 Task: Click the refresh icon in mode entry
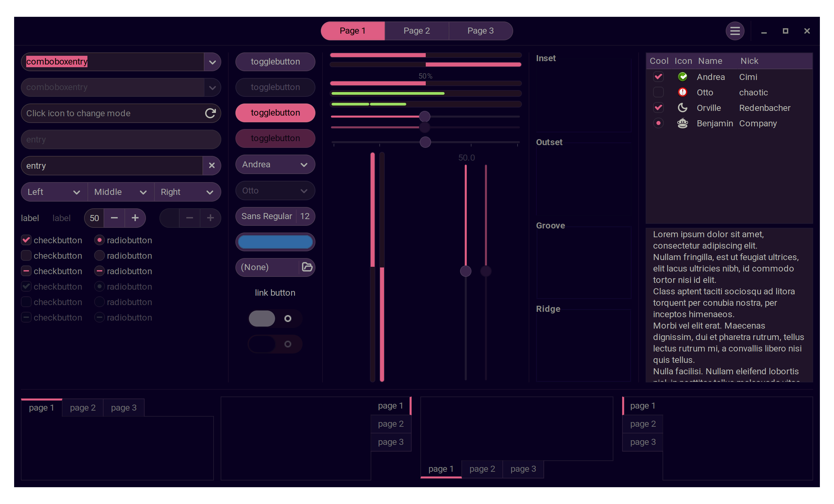210,113
